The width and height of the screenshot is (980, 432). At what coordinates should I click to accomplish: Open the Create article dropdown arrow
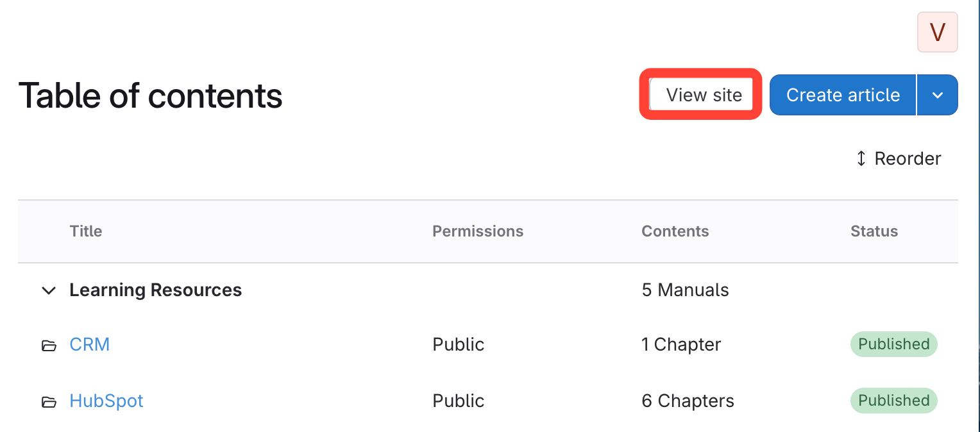pyautogui.click(x=938, y=95)
